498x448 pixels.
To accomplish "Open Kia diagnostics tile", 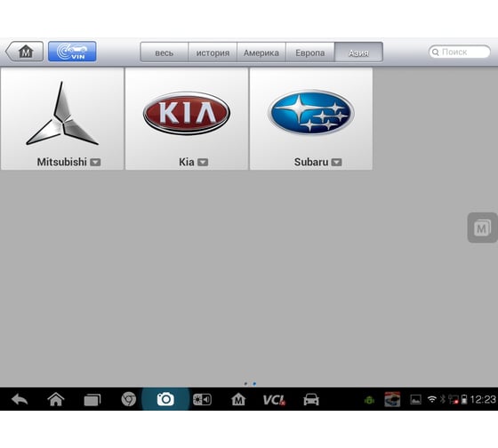I will point(187,119).
